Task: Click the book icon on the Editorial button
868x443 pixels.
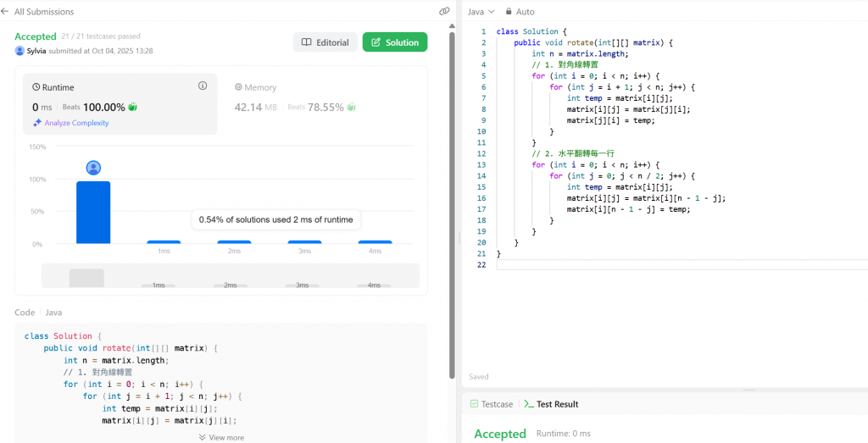Action: [x=306, y=42]
